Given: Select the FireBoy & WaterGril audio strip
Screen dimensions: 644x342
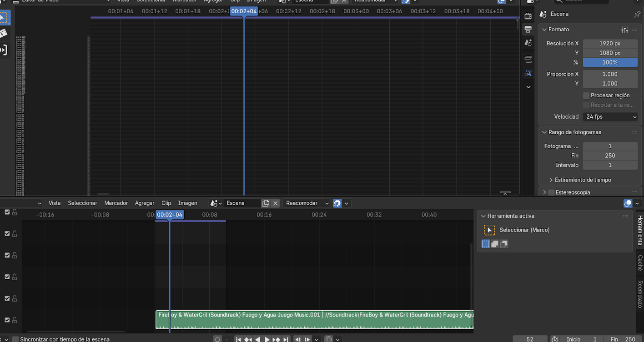Looking at the screenshot, I should click(x=314, y=320).
